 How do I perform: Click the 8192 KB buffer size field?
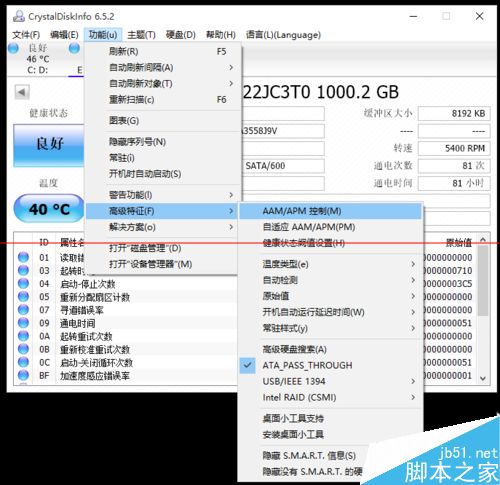click(454, 113)
